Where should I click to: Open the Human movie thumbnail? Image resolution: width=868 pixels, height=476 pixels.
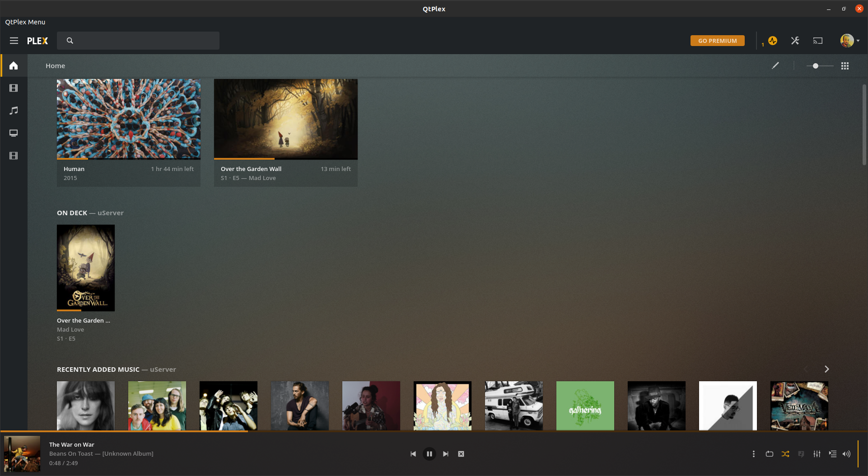point(129,119)
